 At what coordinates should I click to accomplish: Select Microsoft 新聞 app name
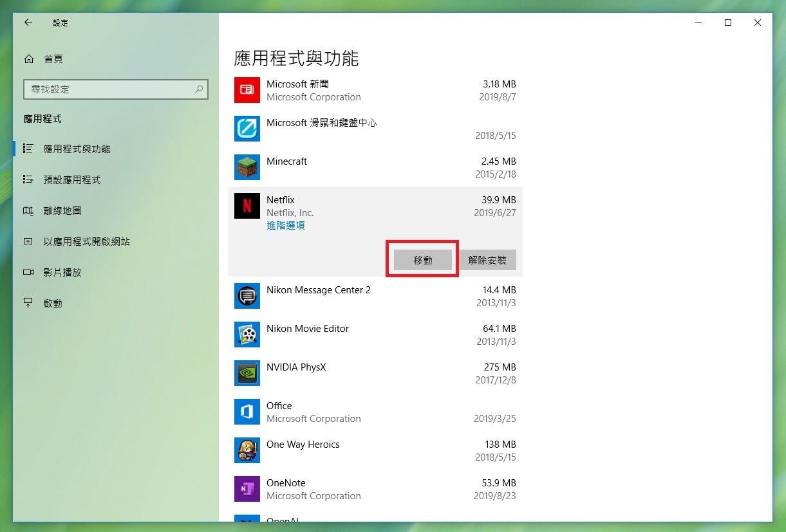point(297,84)
